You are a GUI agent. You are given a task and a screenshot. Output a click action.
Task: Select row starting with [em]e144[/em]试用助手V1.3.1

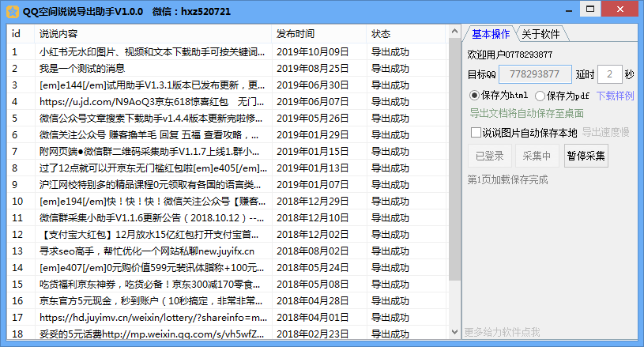click(226, 85)
